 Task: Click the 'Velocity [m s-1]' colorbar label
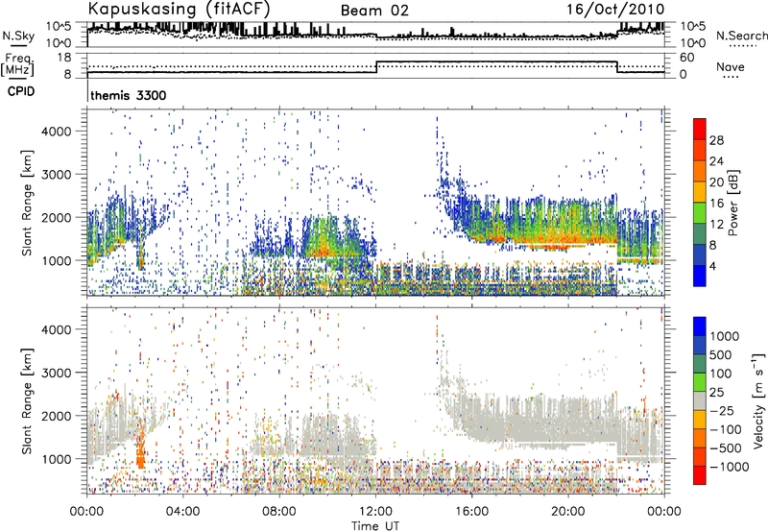point(758,400)
